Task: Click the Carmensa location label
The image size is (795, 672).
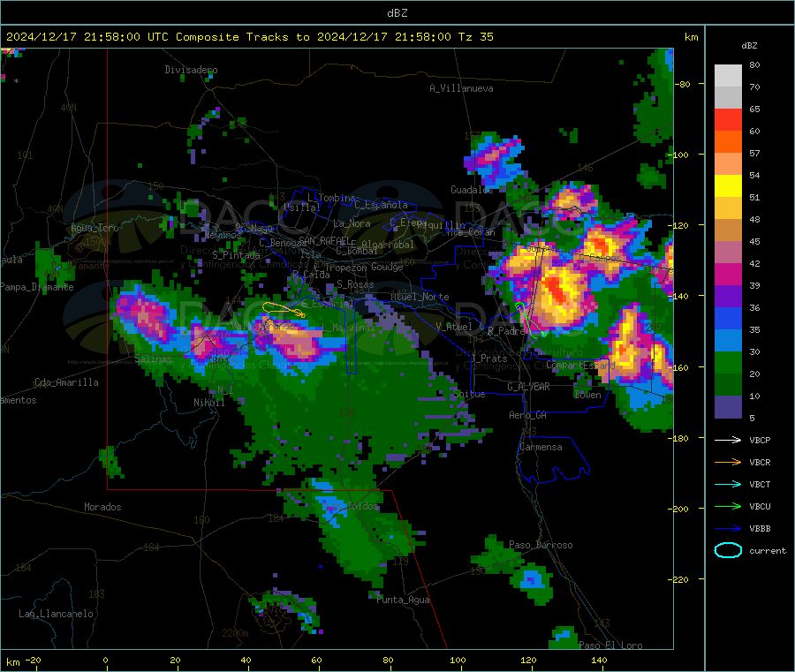Action: click(x=541, y=447)
